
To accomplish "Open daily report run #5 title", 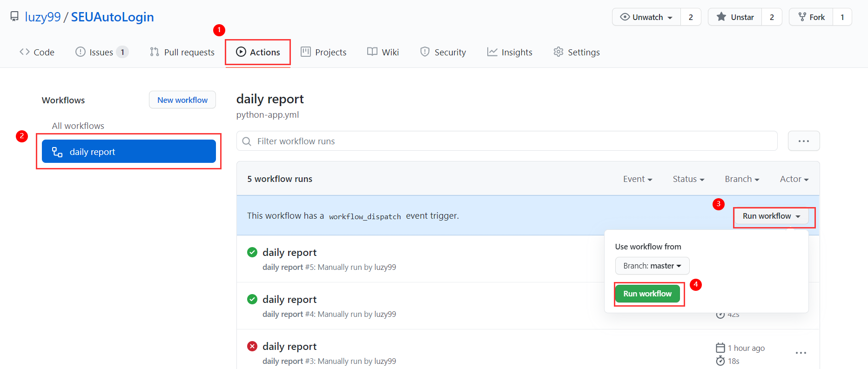I will click(289, 252).
